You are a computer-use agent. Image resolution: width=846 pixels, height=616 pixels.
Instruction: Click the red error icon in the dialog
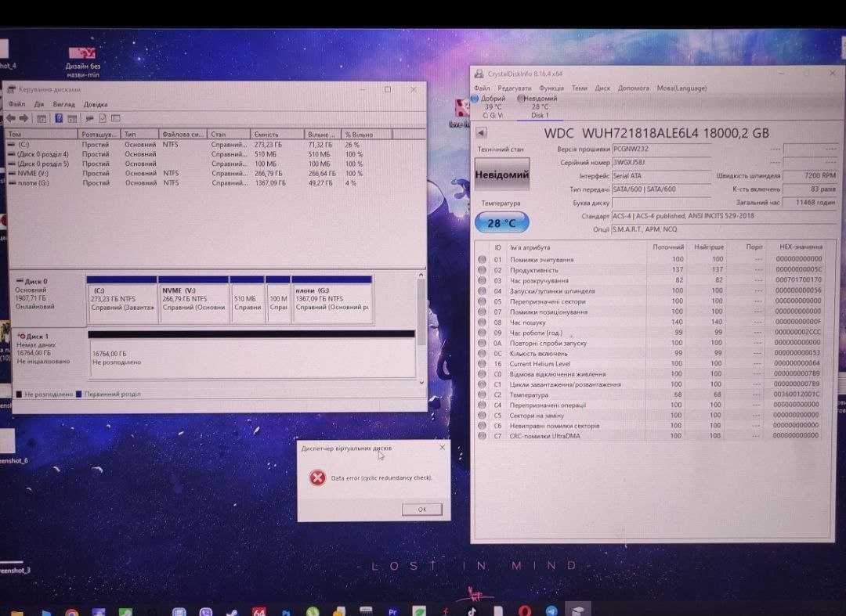pos(317,477)
